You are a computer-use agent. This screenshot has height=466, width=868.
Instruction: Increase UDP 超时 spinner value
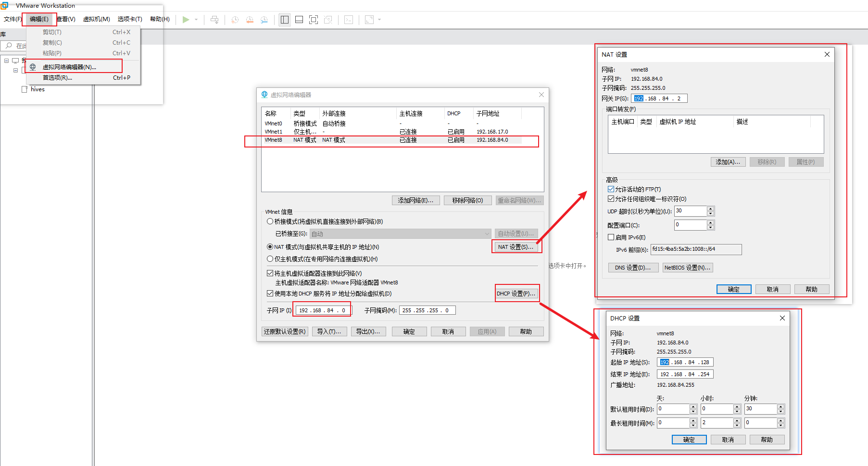click(711, 208)
